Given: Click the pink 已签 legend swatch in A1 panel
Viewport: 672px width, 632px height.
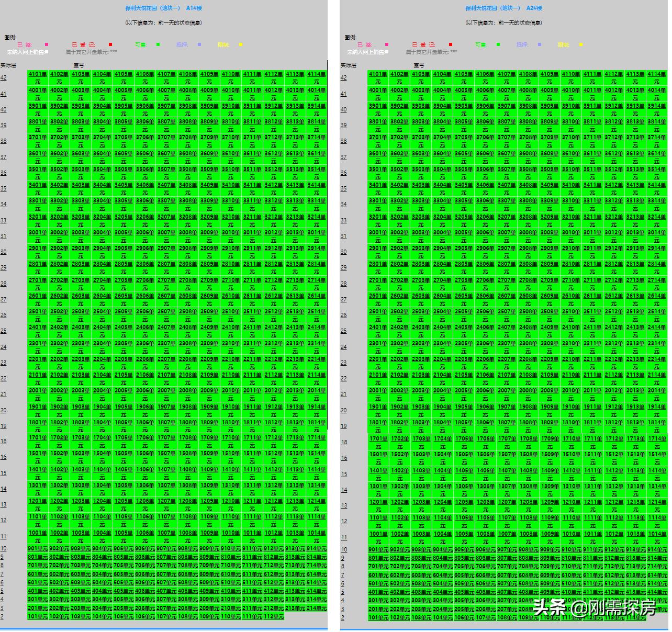Looking at the screenshot, I should [x=47, y=44].
